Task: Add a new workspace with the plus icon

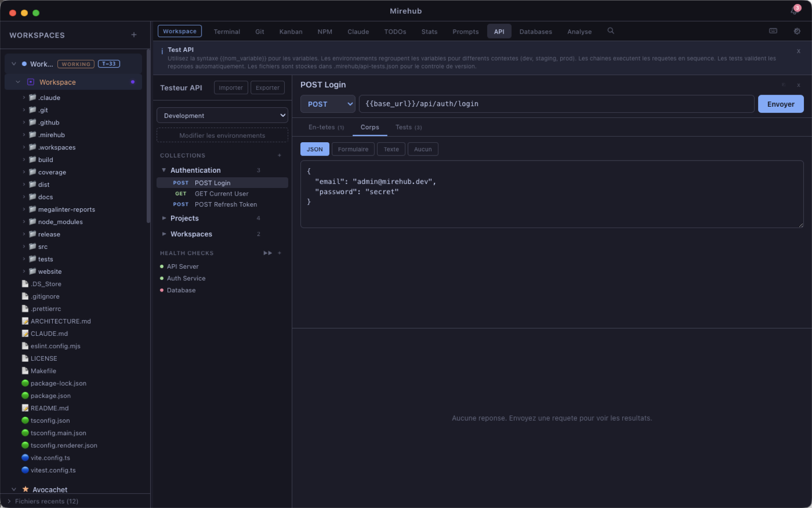Action: (x=134, y=35)
